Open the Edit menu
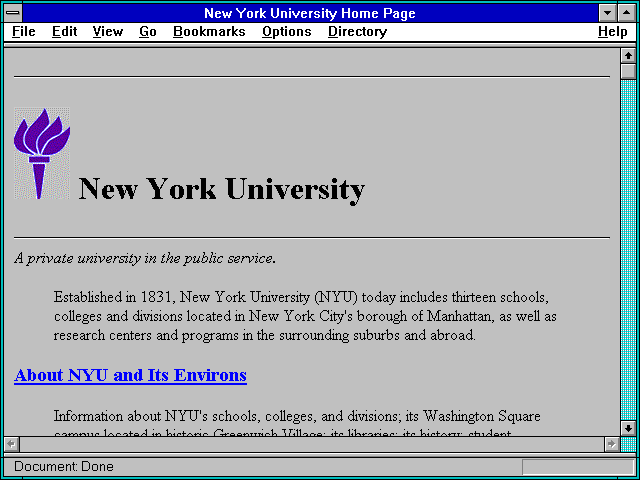Screen dimensions: 640x480 (x=64, y=32)
